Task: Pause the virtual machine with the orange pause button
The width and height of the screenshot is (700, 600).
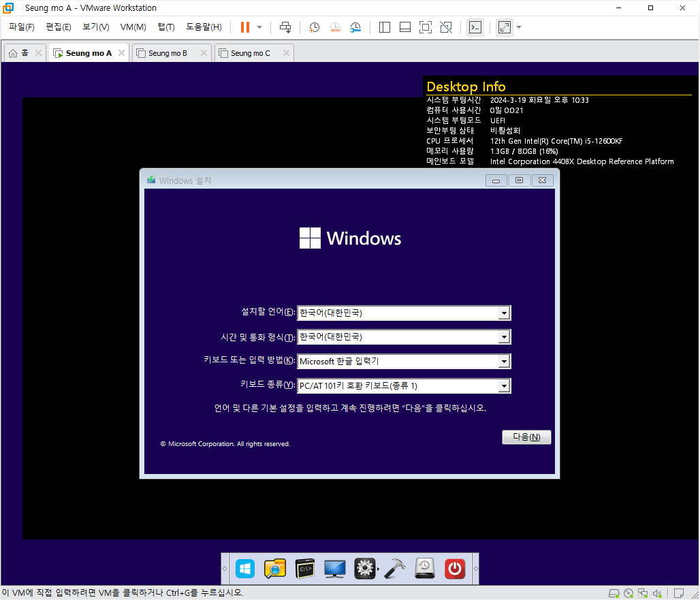Action: pos(244,27)
